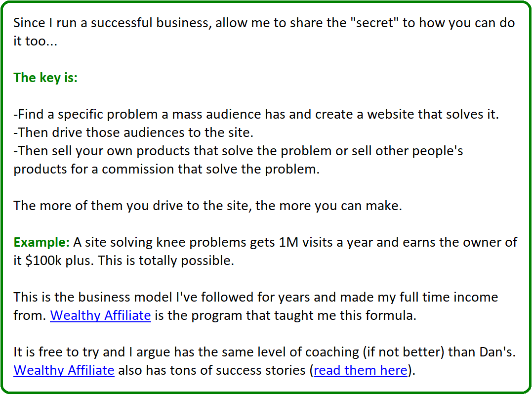Follow the "read them here" link

pyautogui.click(x=360, y=370)
